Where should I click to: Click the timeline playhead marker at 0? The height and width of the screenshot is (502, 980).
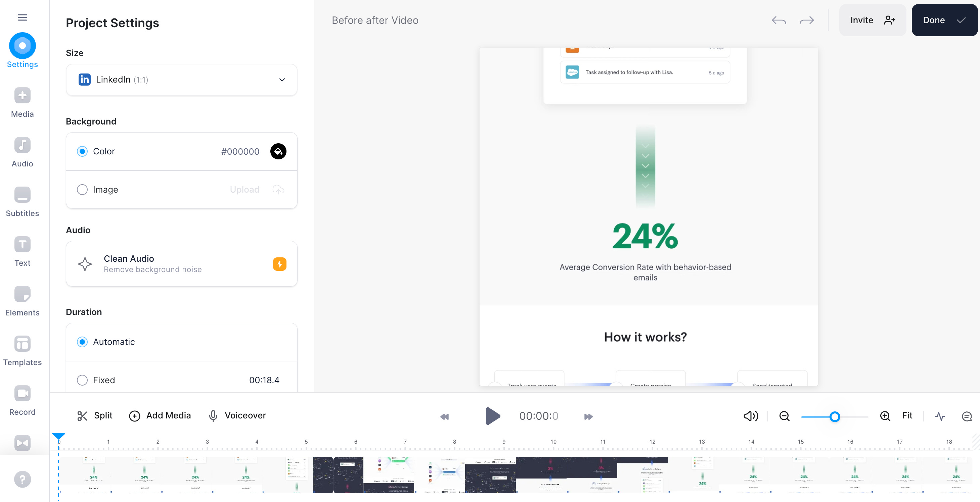click(x=58, y=436)
